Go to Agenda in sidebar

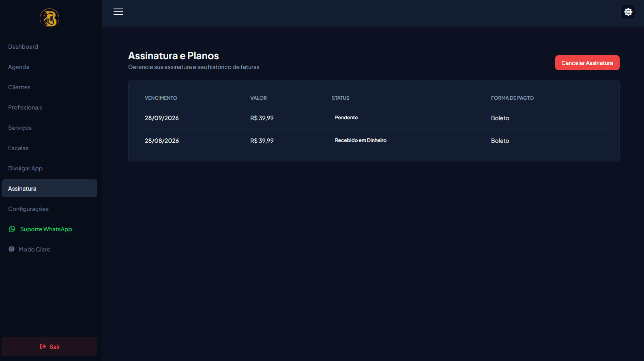pyautogui.click(x=49, y=67)
